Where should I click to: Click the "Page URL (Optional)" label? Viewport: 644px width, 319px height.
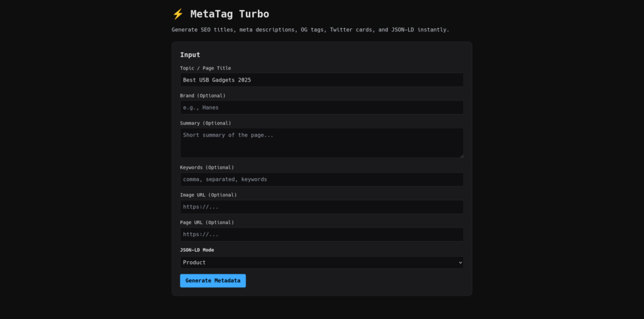coord(207,223)
